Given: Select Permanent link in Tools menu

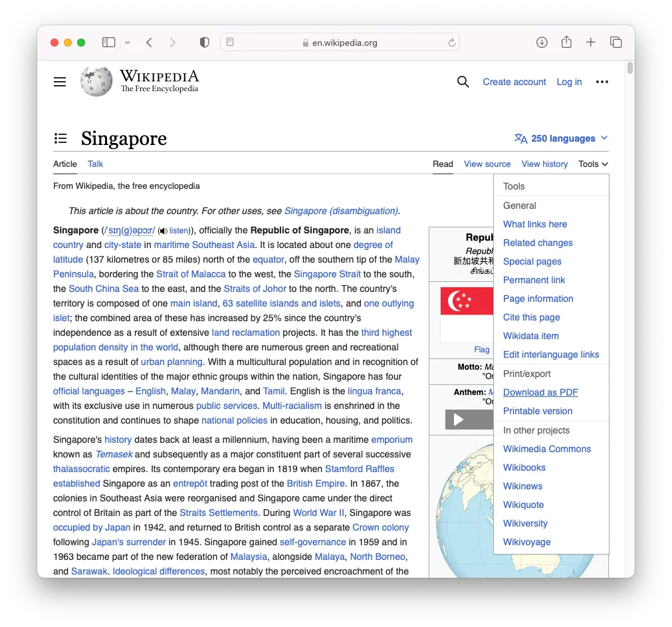Looking at the screenshot, I should [534, 280].
